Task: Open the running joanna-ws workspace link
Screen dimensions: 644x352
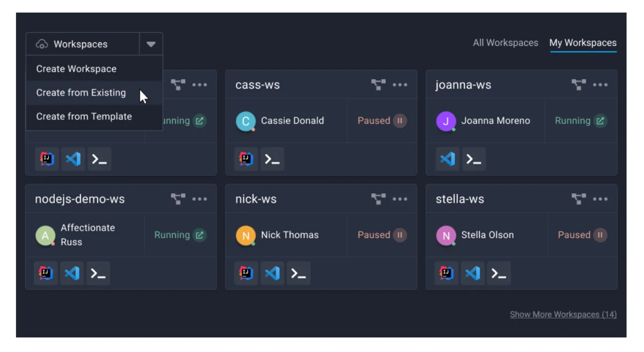Action: tap(600, 121)
